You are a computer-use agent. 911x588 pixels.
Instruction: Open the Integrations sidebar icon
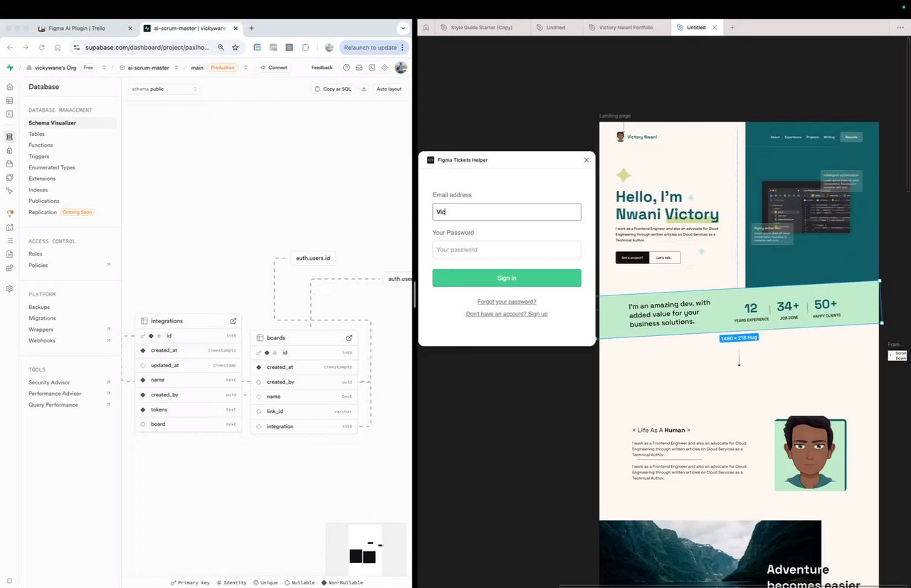(x=9, y=268)
